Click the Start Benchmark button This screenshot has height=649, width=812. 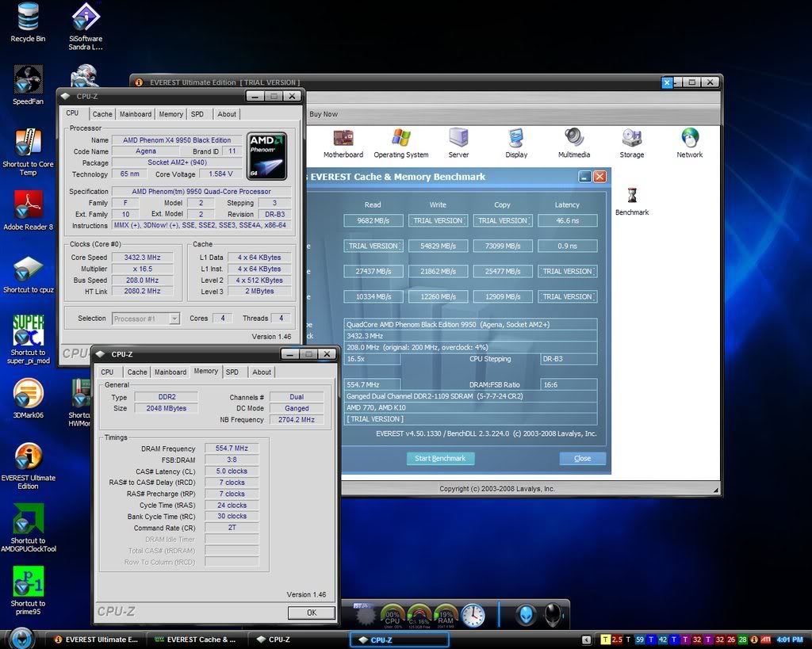click(440, 459)
